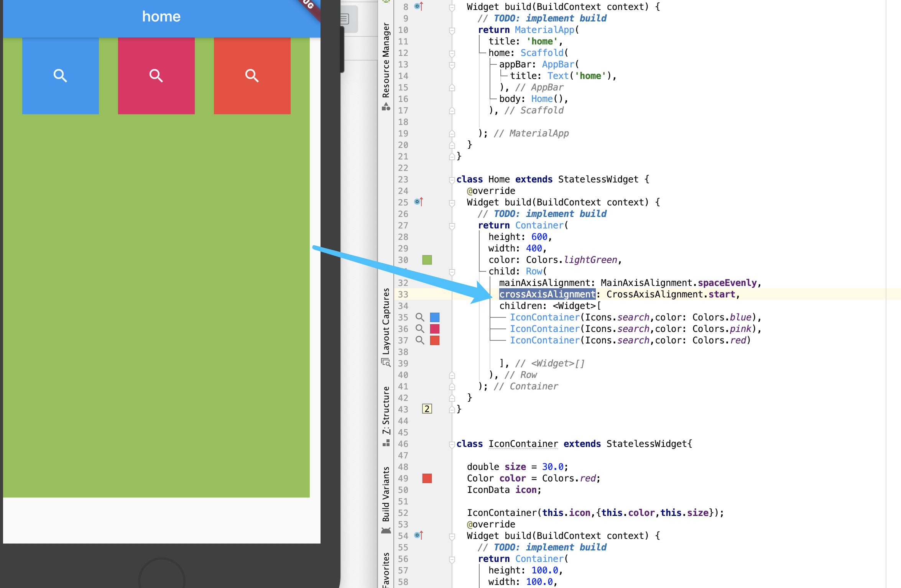Tap search icon in pink container
The width and height of the screenshot is (901, 588).
point(156,76)
